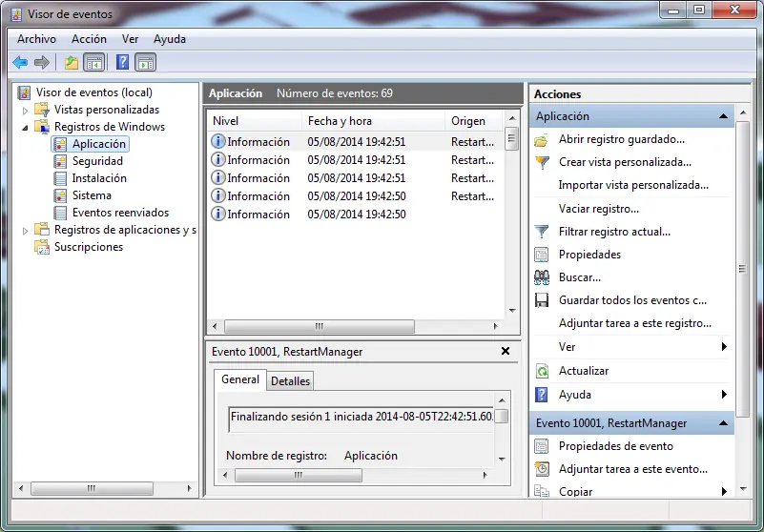The width and height of the screenshot is (764, 532).
Task: Toggle the action pane toolbar icon
Action: pos(146,62)
